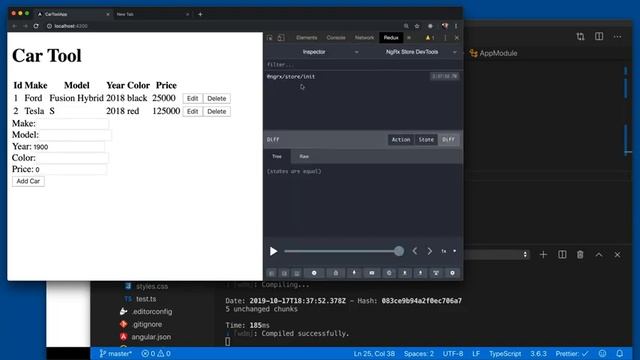The width and height of the screenshot is (640, 360).
Task: Toggle the Redux slider clock button
Action: (x=389, y=273)
